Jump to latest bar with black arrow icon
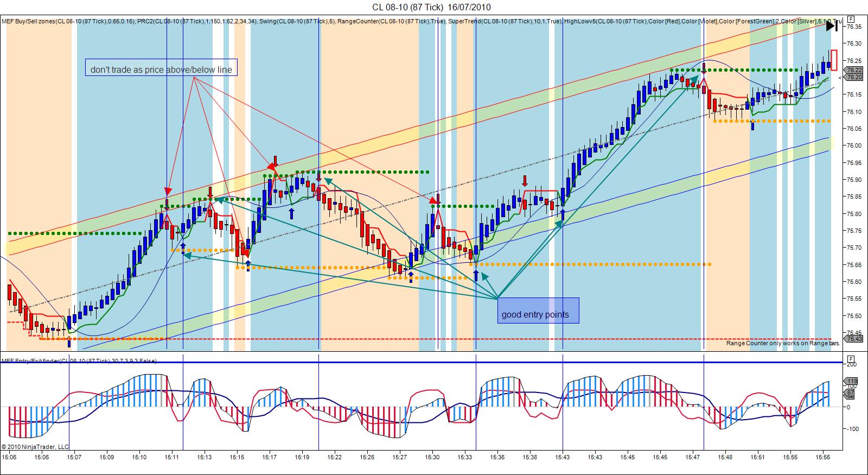The image size is (868, 475). coord(831,26)
